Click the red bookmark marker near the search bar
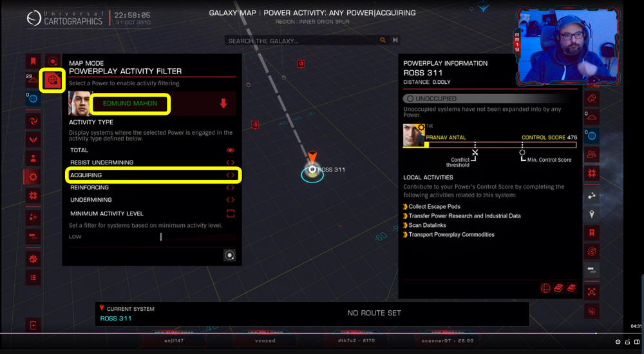644x354 pixels. [301, 64]
